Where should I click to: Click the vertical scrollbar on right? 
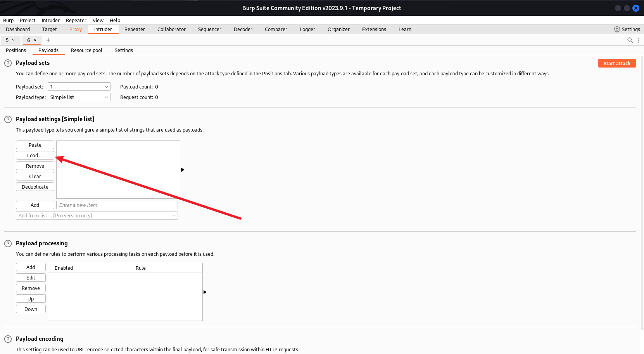point(642,193)
